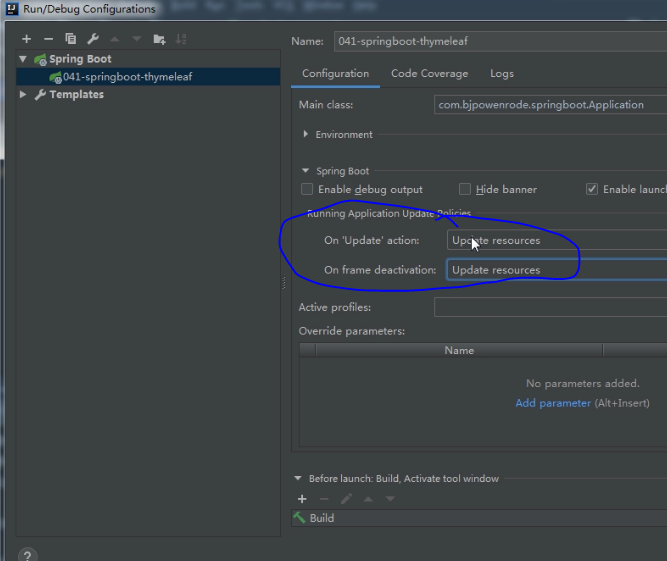Enable debug output checkbox
Screen dimensions: 667x561
click(x=307, y=189)
